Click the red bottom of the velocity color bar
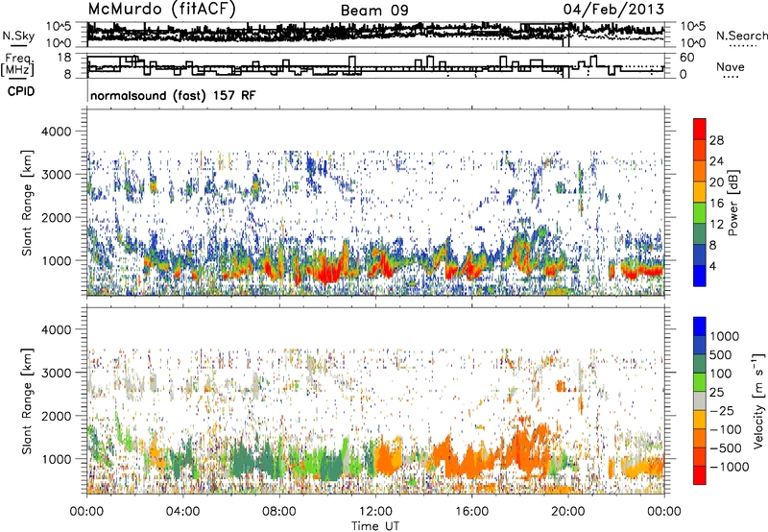 pos(700,475)
